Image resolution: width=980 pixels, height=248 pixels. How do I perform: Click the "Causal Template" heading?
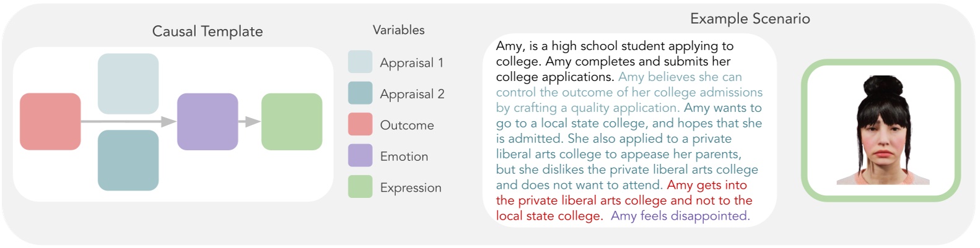pyautogui.click(x=208, y=32)
